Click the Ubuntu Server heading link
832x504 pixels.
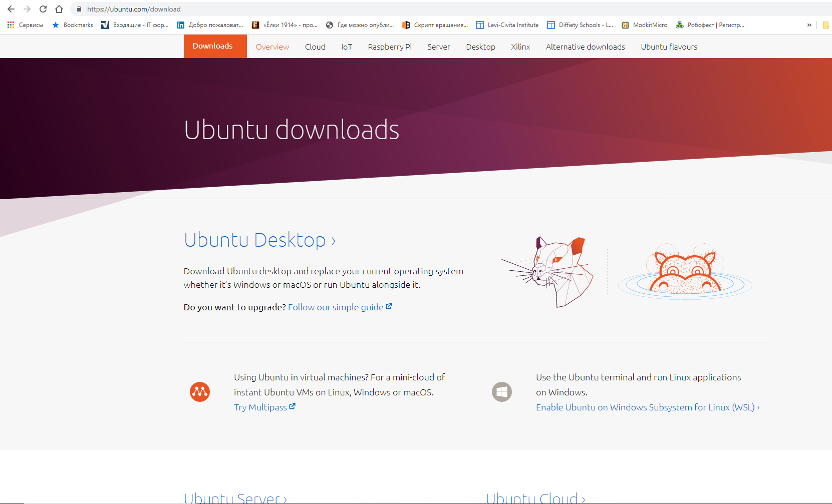click(235, 498)
